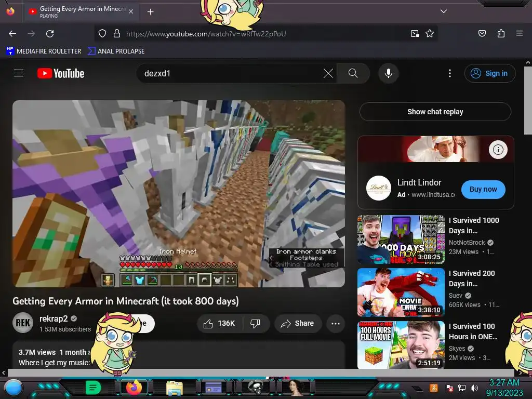Open the taskbar clock 3:27 AM

click(504, 388)
